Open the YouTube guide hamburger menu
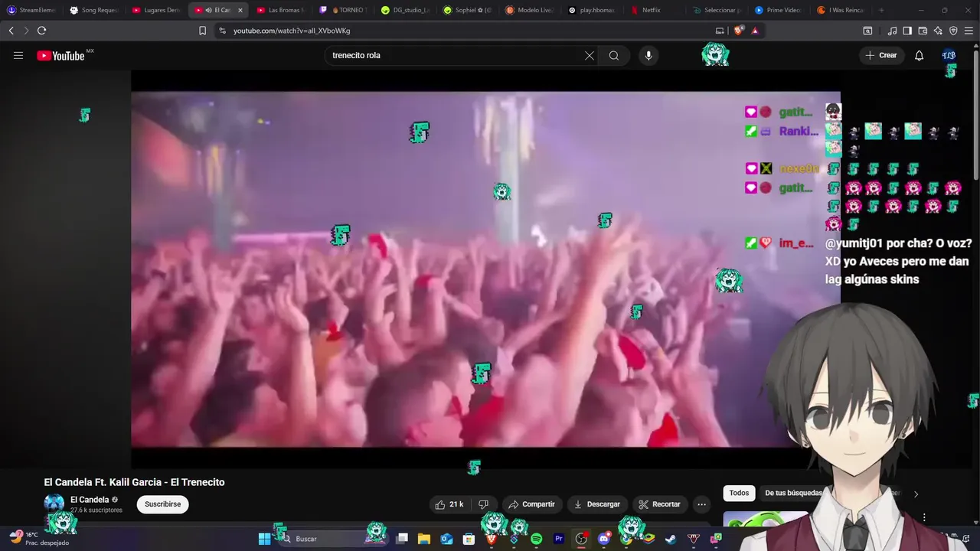The image size is (980, 551). point(18,55)
